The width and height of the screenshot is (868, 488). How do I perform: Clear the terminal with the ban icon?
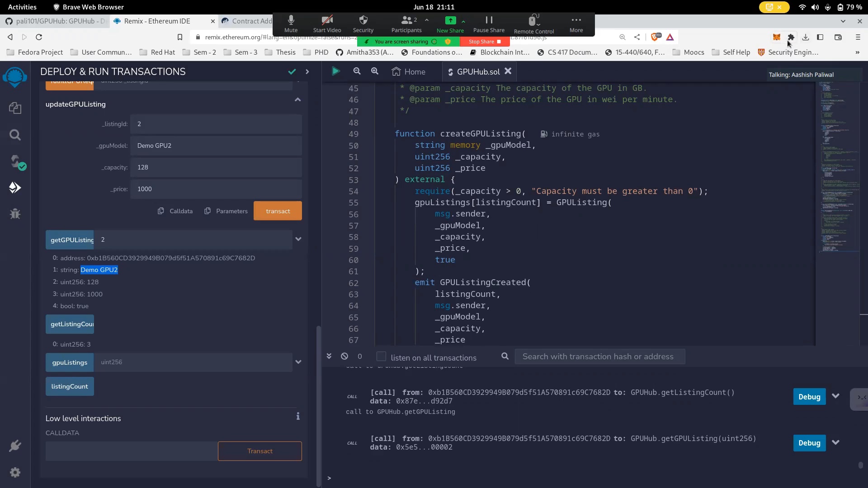344,356
